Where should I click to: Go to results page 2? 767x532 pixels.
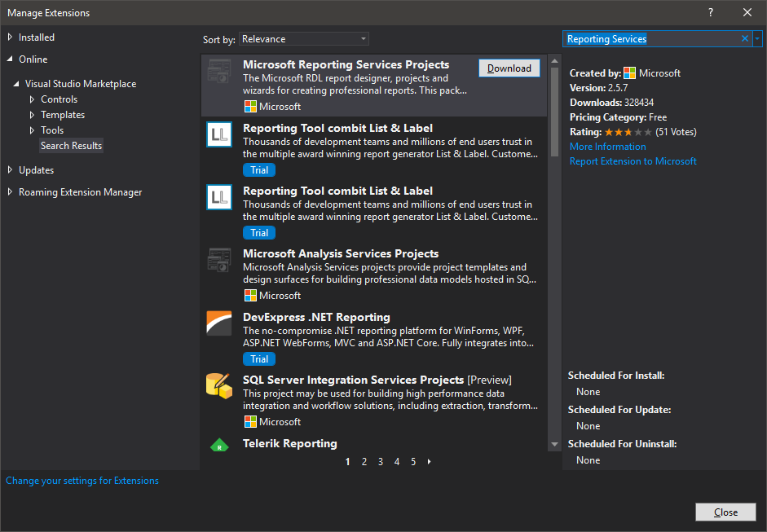click(x=364, y=462)
